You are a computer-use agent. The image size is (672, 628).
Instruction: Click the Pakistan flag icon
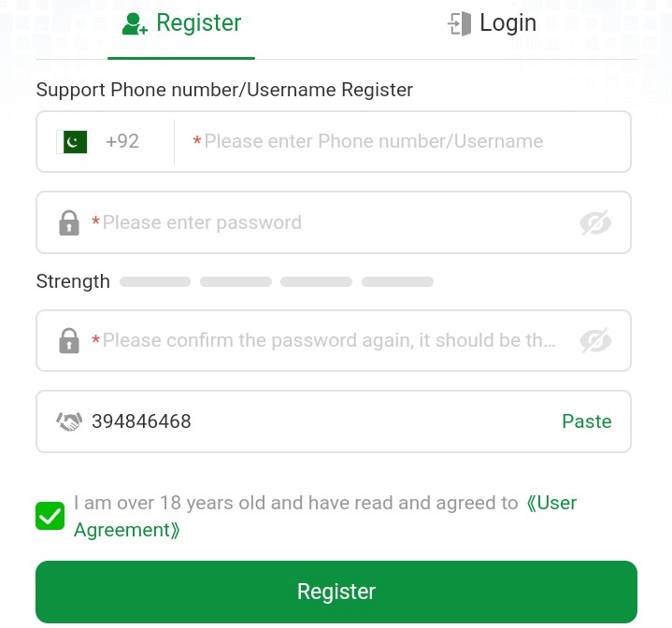tap(72, 142)
